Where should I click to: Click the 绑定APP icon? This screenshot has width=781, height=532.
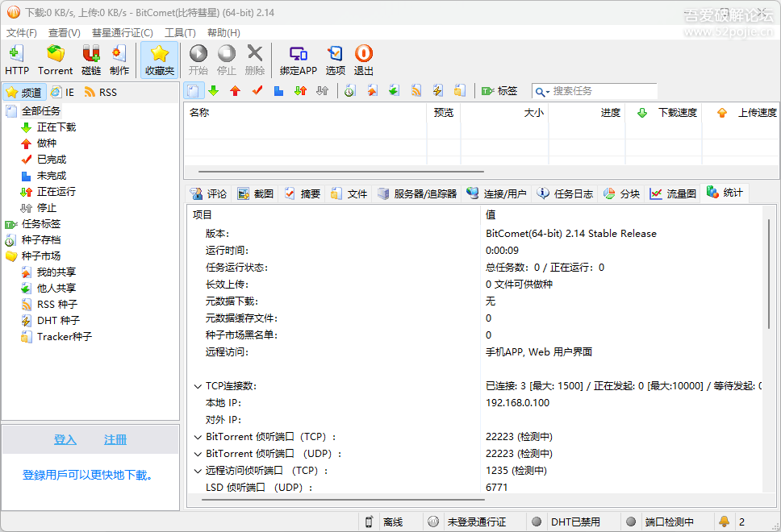point(299,60)
